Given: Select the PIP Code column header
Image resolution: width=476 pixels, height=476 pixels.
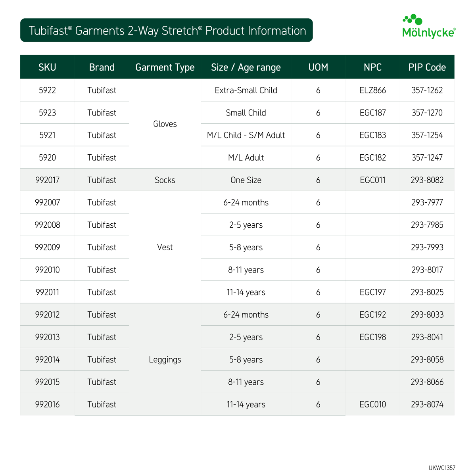Looking at the screenshot, I should tap(427, 67).
